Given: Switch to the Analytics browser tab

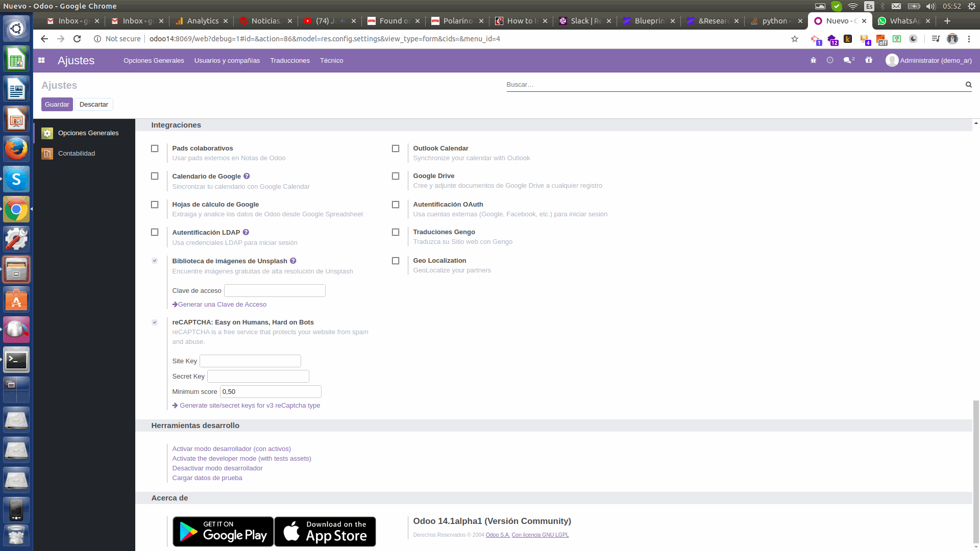Looking at the screenshot, I should tap(202, 21).
